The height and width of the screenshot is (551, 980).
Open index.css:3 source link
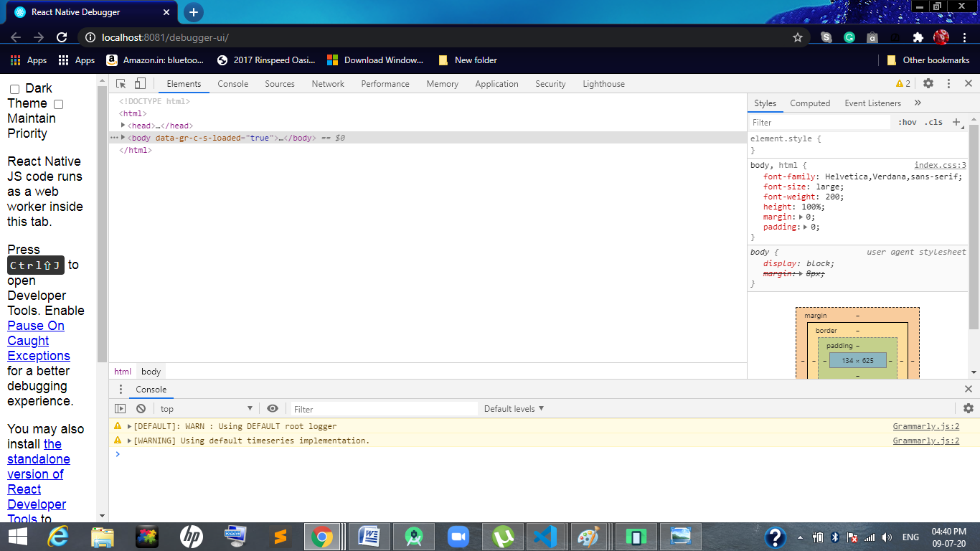click(x=940, y=165)
